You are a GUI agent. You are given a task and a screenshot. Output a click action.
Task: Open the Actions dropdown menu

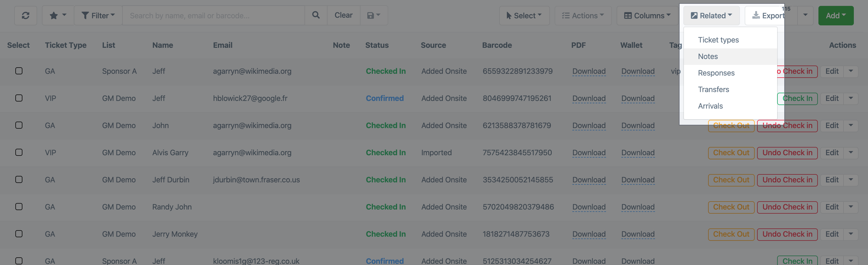tap(583, 16)
